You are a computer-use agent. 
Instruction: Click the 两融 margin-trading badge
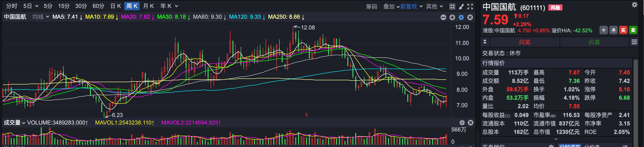[555, 8]
